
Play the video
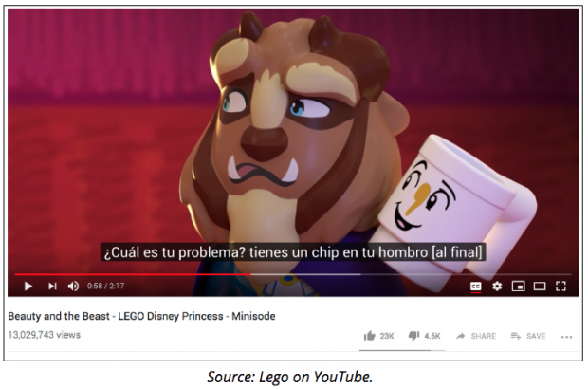pos(28,287)
